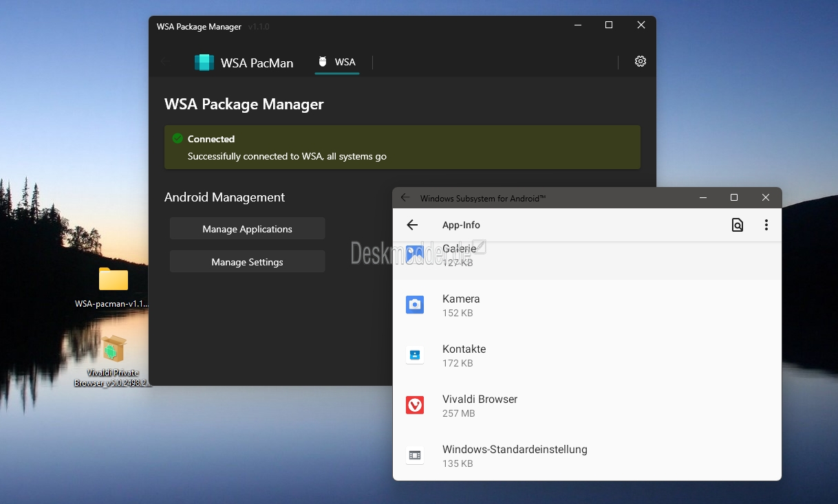Screen dimensions: 838x504
Task: Go back from App-Info page
Action: click(x=412, y=225)
